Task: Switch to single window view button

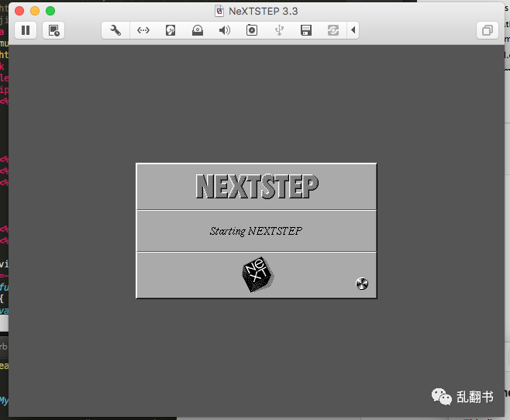Action: tap(488, 30)
